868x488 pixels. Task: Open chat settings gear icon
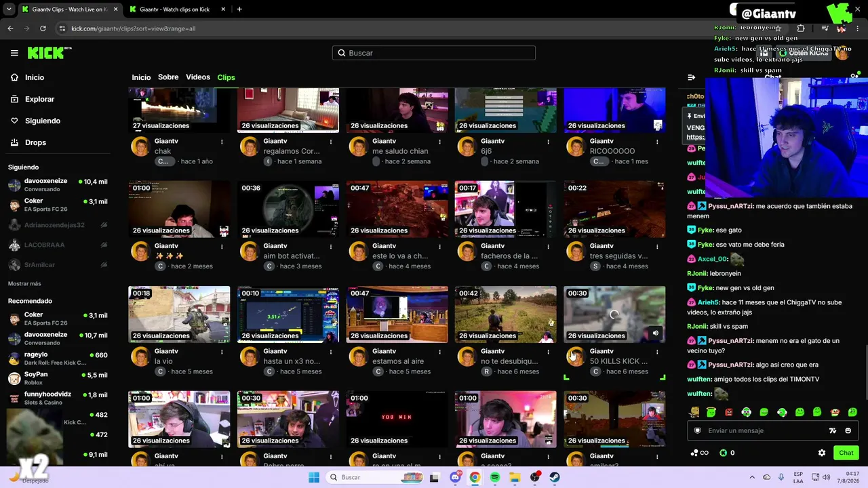(822, 453)
